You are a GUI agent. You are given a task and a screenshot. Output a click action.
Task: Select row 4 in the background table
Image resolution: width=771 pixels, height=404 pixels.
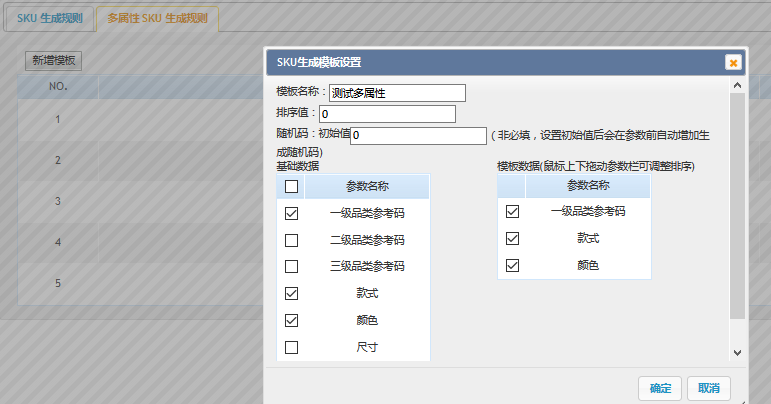pyautogui.click(x=58, y=242)
